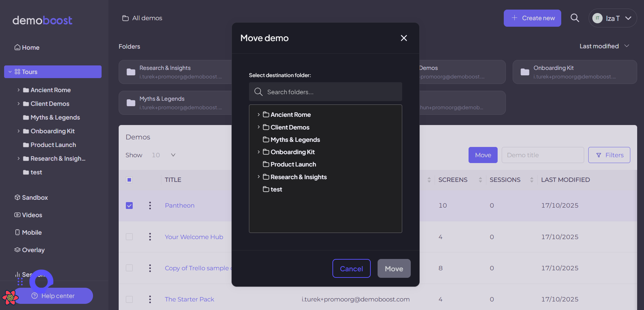Uncheck the Pantheon row checkbox
The width and height of the screenshot is (644, 310).
[x=129, y=206]
